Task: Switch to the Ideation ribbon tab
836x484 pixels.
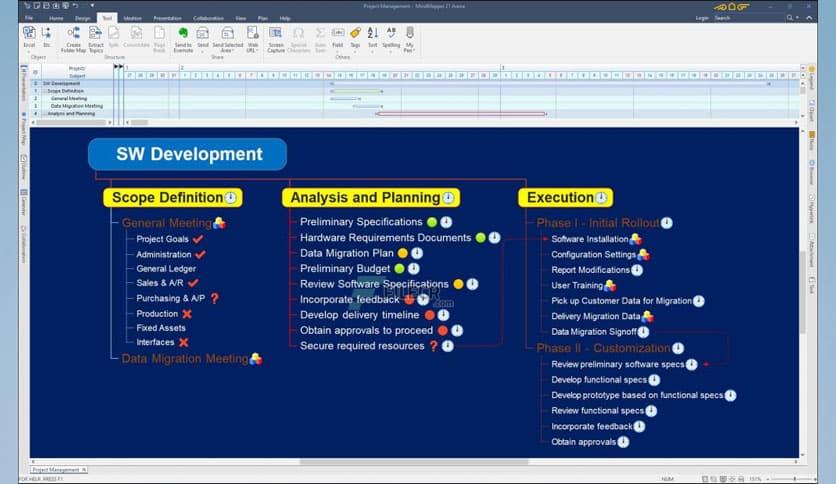Action: pyautogui.click(x=132, y=18)
